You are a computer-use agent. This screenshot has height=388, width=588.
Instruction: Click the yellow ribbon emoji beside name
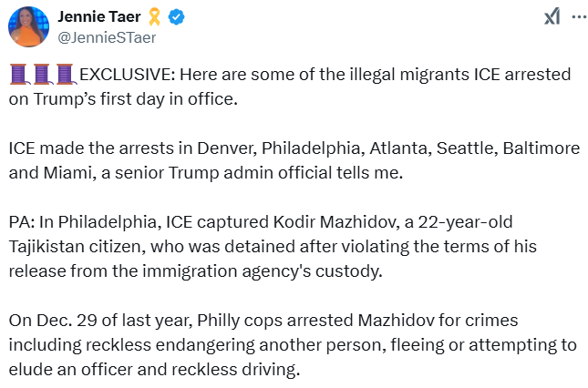157,16
